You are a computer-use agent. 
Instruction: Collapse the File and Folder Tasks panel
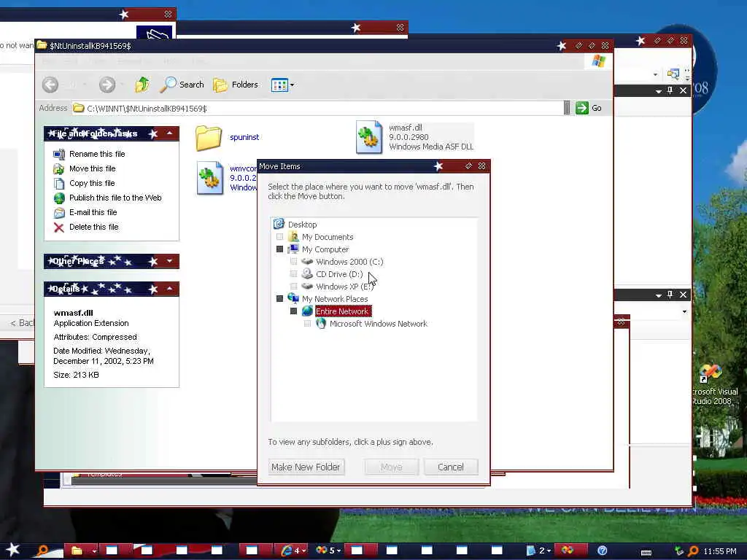[x=169, y=133]
